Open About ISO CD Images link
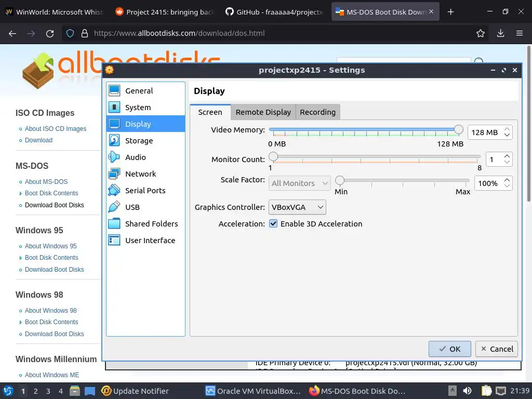 pyautogui.click(x=56, y=129)
